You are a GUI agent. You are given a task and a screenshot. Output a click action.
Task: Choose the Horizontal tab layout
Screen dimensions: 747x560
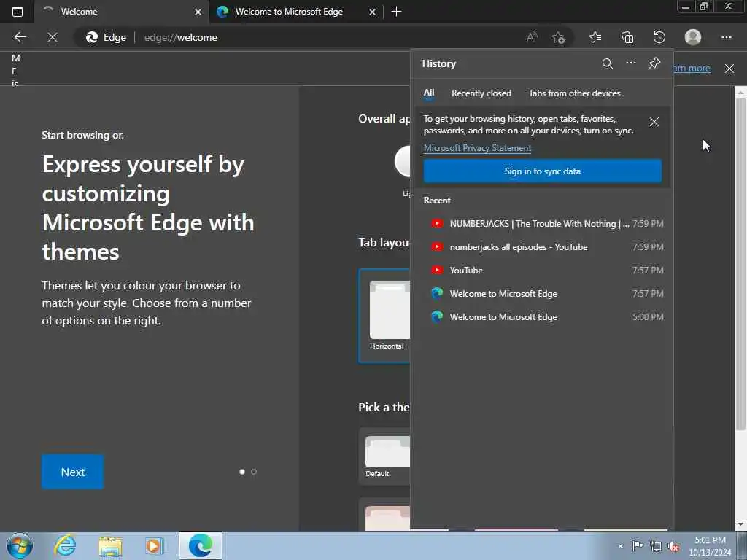point(385,316)
